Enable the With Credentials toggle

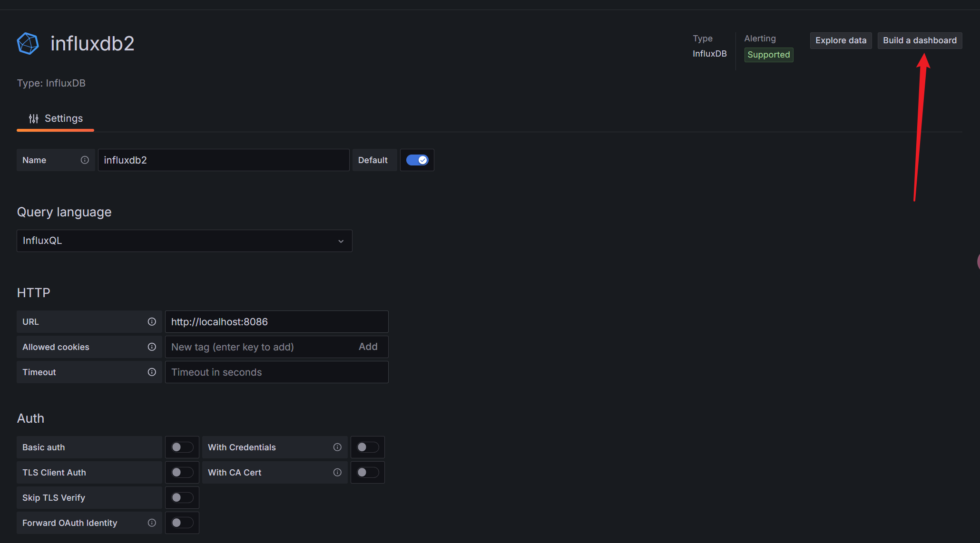pyautogui.click(x=368, y=447)
